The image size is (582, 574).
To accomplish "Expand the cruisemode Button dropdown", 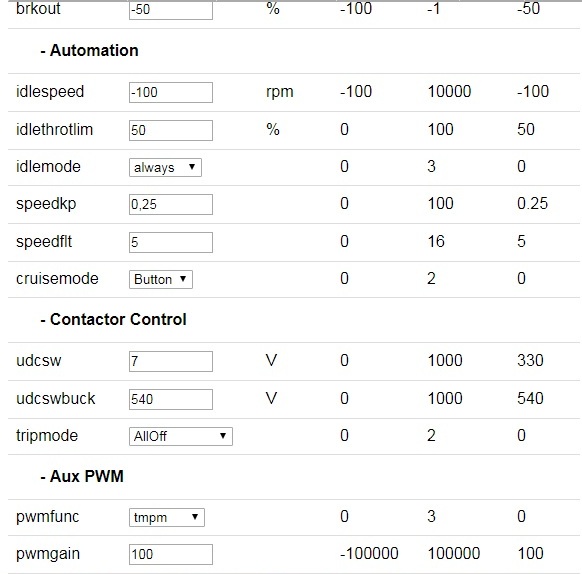I will point(161,279).
